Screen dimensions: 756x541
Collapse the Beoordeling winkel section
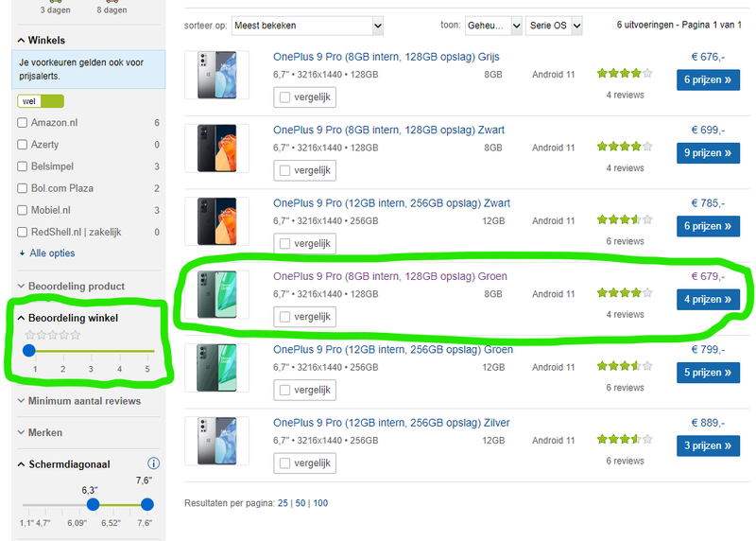tap(67, 318)
